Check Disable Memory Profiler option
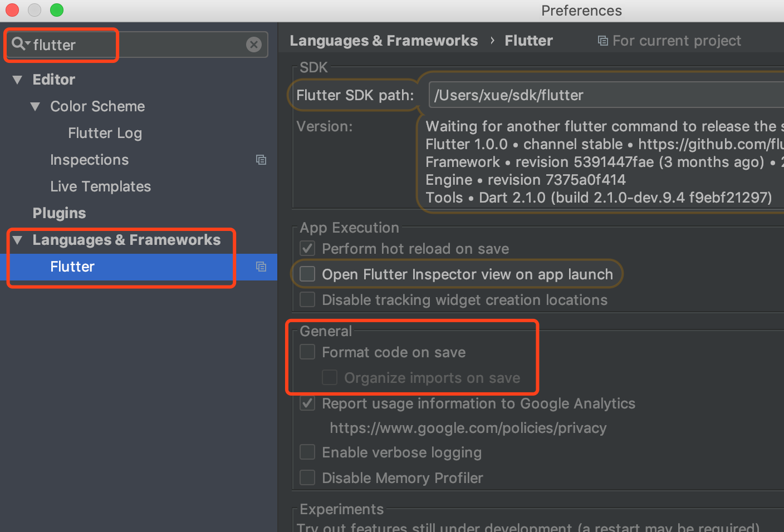Viewport: 784px width, 532px height. [x=307, y=477]
